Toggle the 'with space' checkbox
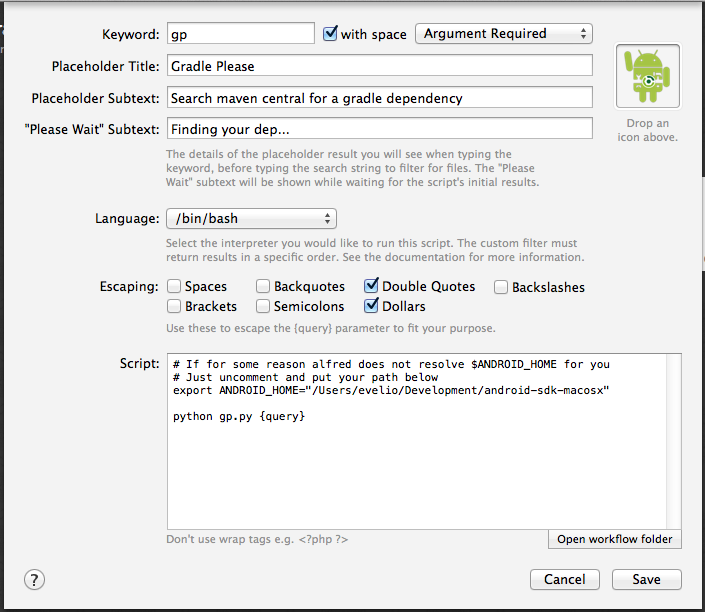The width and height of the screenshot is (705, 612). 330,33
